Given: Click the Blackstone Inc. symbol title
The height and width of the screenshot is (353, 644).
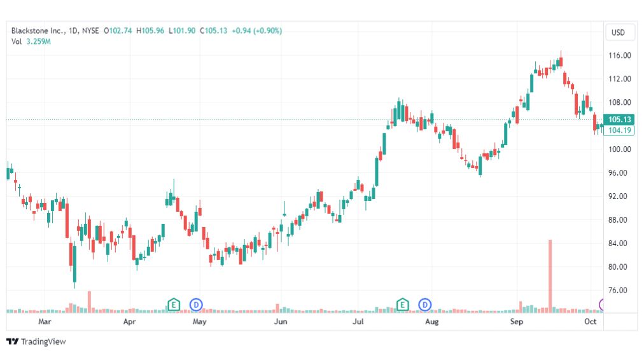Looking at the screenshot, I should coord(38,31).
